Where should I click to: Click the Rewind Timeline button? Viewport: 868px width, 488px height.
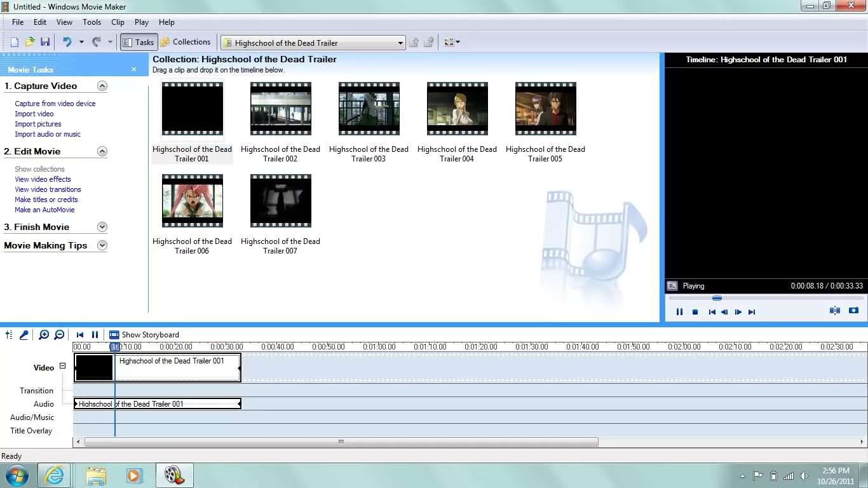80,335
